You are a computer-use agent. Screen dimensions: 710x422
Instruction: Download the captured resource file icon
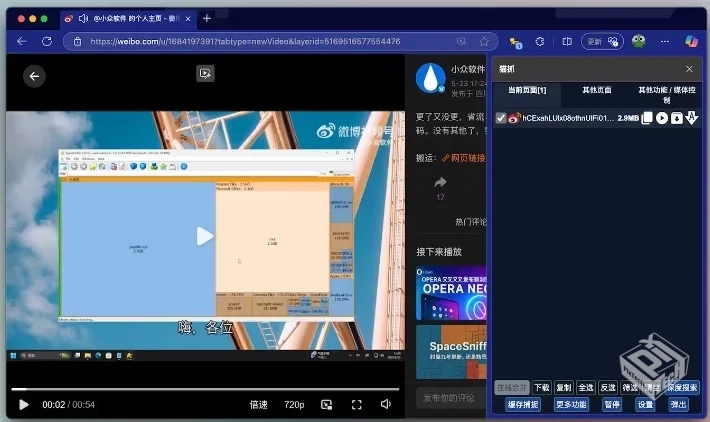click(676, 118)
